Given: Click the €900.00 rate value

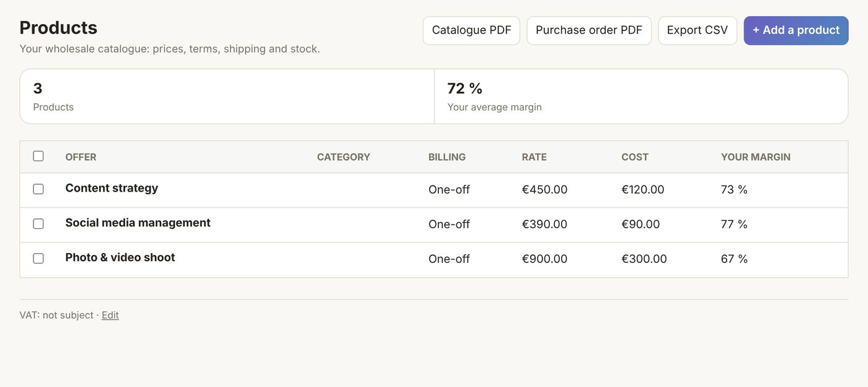Looking at the screenshot, I should point(544,259).
